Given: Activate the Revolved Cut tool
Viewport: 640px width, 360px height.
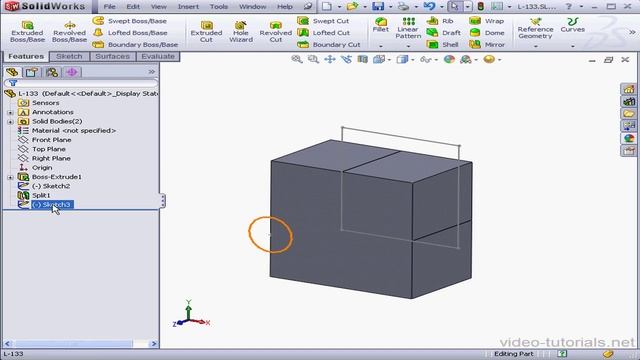Looking at the screenshot, I should tap(276, 31).
